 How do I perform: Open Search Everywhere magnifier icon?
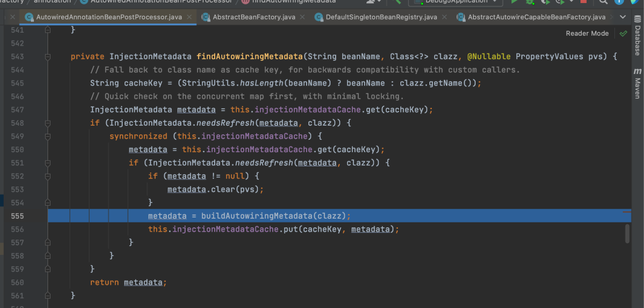(x=604, y=2)
